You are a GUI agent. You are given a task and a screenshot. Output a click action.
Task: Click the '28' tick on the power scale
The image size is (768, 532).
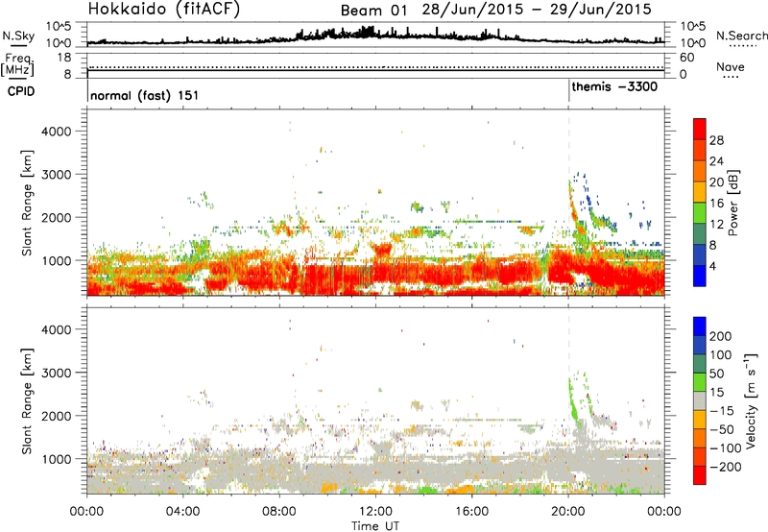[x=716, y=140]
